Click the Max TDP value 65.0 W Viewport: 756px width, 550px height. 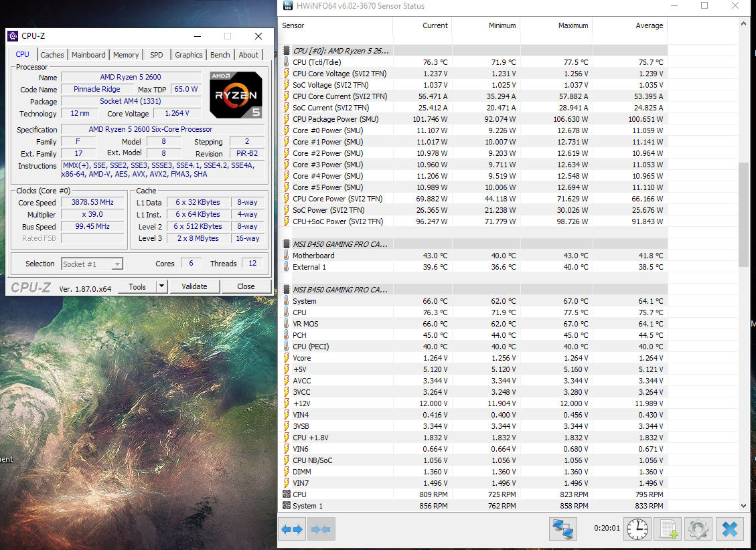click(185, 89)
